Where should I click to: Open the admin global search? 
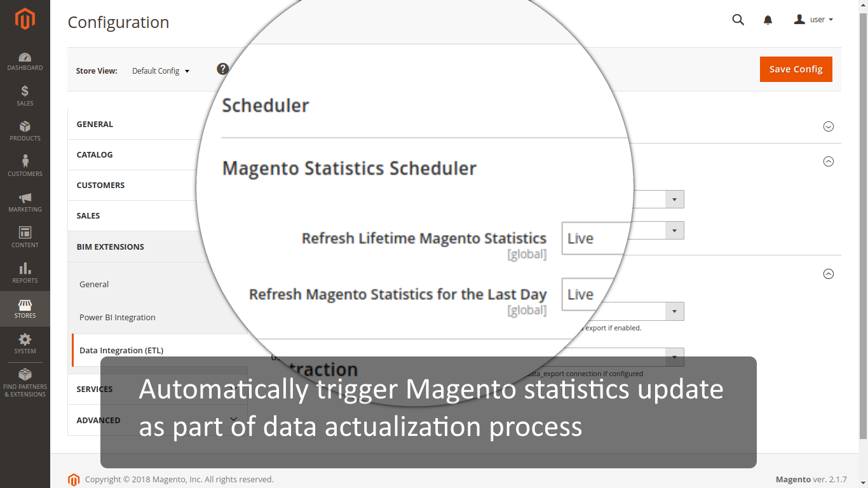click(x=738, y=20)
